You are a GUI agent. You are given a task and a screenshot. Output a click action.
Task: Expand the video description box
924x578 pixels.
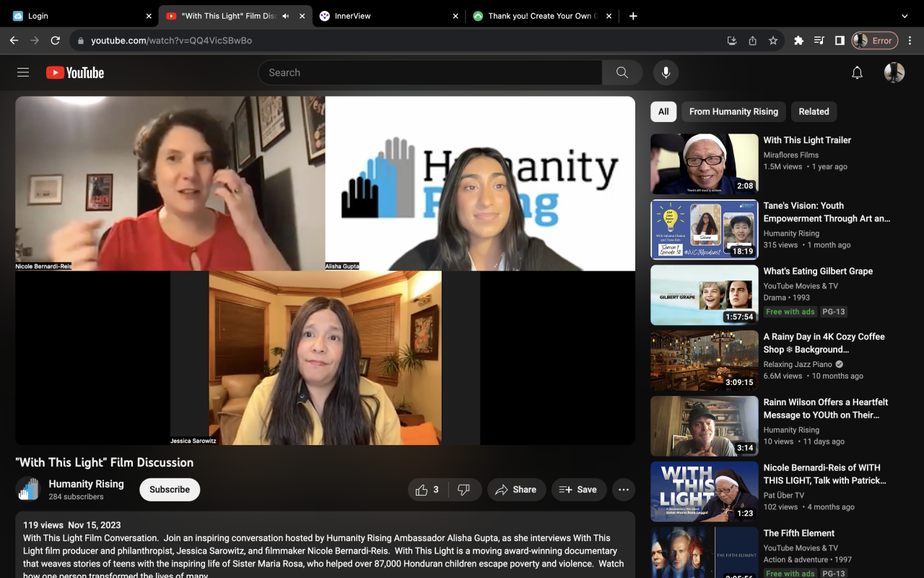pyautogui.click(x=325, y=545)
